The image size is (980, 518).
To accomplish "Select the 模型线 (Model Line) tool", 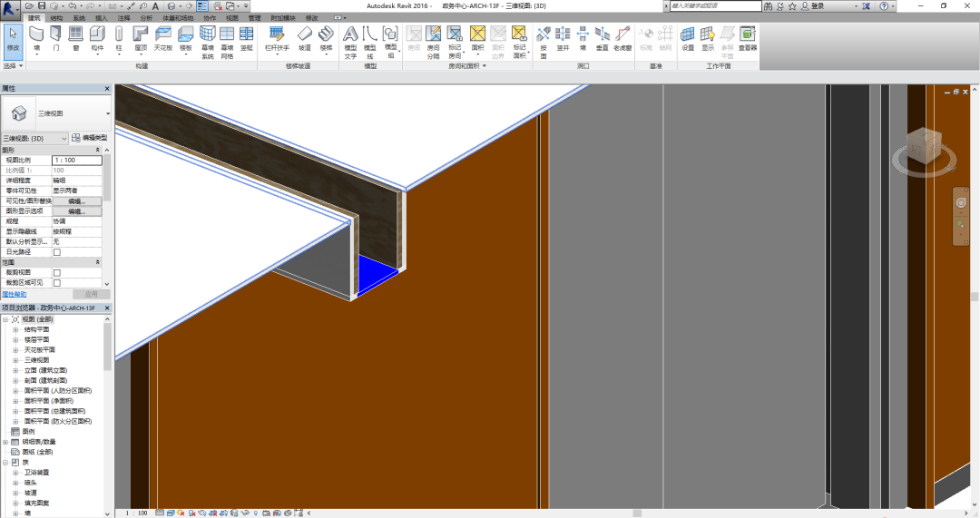I will [x=370, y=43].
